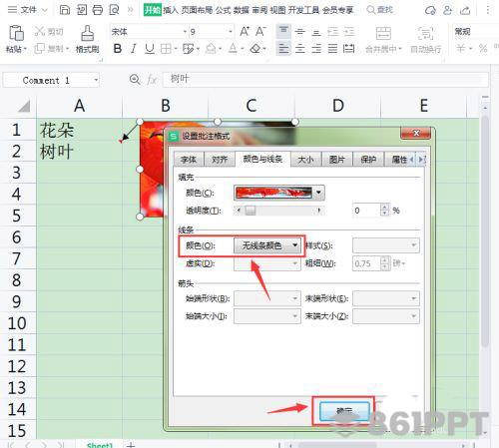Click the center horizontal align icon

point(300,49)
